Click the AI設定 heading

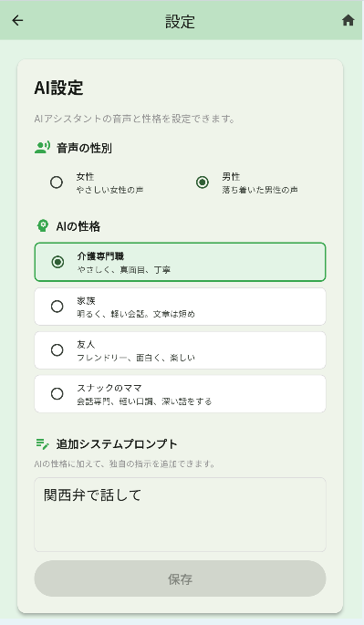58,89
